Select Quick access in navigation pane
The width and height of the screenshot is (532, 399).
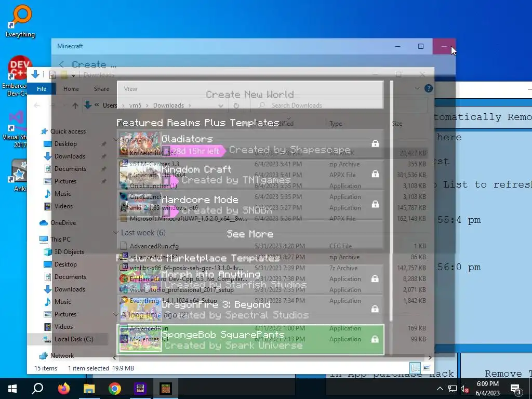click(x=68, y=131)
